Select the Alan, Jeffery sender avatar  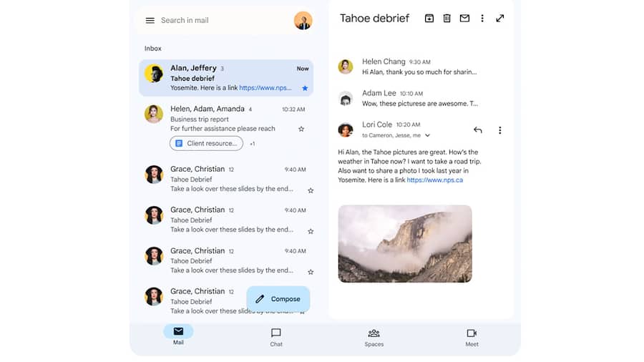pyautogui.click(x=154, y=74)
